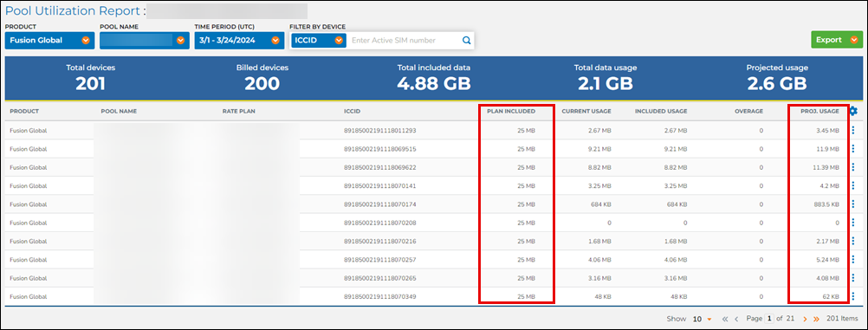Select ICCID 89185002191118070349 cell
The width and height of the screenshot is (868, 330).
379,297
